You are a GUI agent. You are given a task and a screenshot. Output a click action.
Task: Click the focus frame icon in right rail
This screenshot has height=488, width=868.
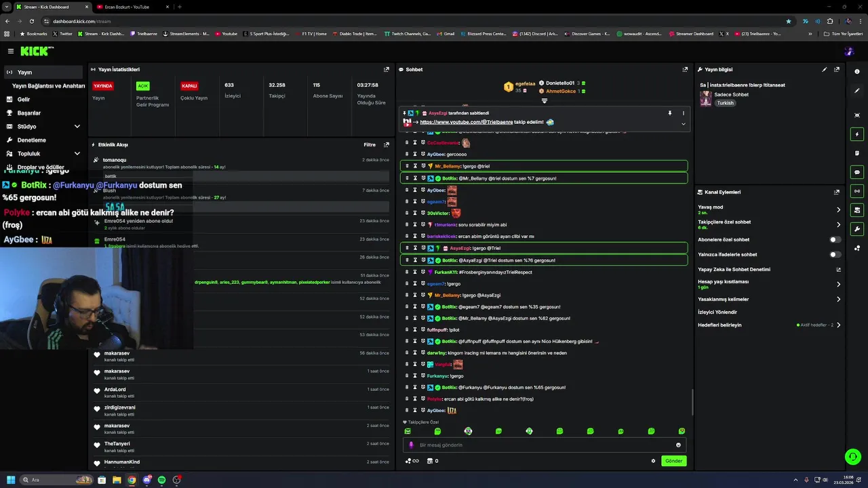tap(857, 115)
